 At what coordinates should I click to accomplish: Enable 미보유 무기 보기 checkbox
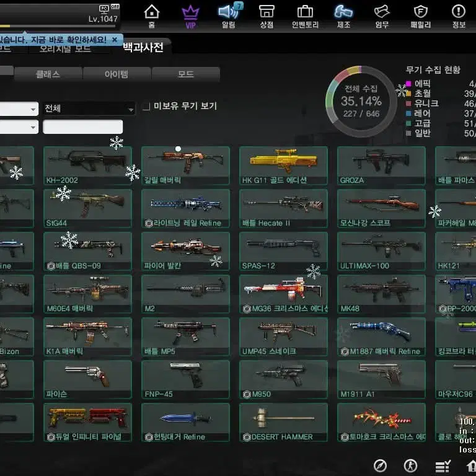point(146,106)
